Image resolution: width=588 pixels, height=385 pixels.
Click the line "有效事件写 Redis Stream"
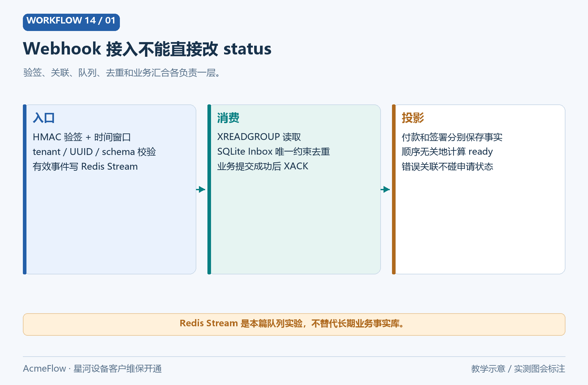pyautogui.click(x=85, y=166)
